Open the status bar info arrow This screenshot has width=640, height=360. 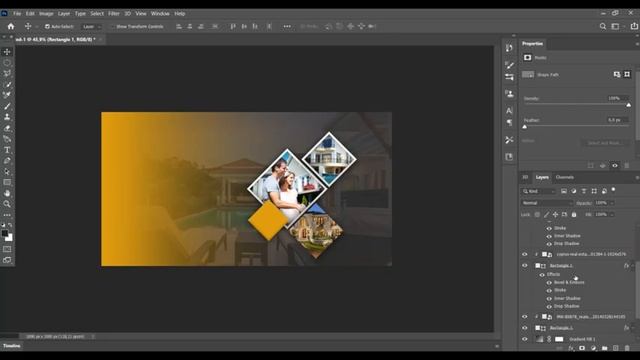pos(93,337)
